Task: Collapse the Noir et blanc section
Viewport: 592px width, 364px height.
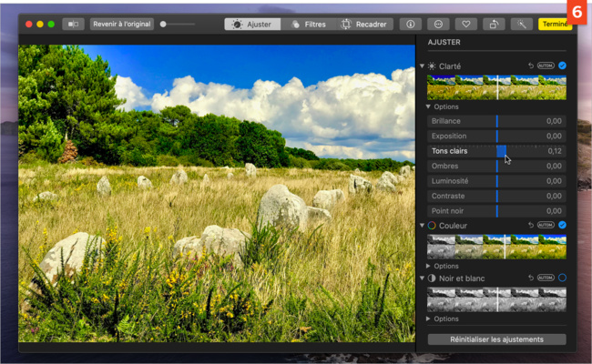Action: point(423,278)
